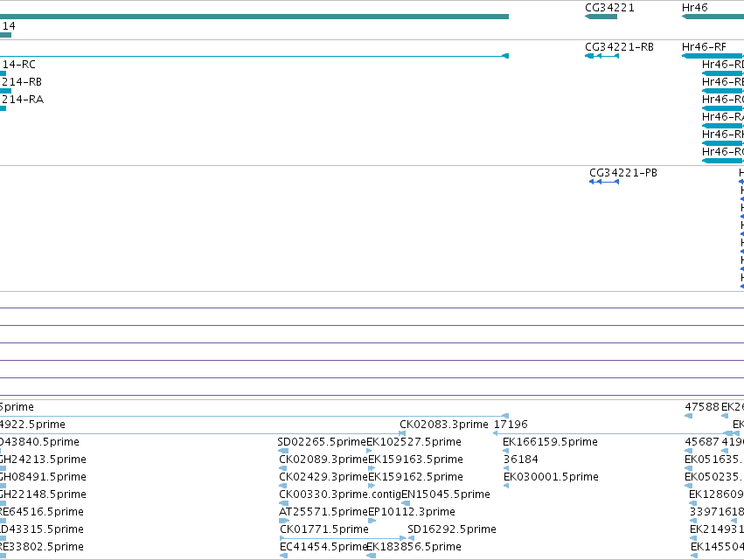Click the CG34221 gene label
This screenshot has height=560, width=744.
click(609, 8)
